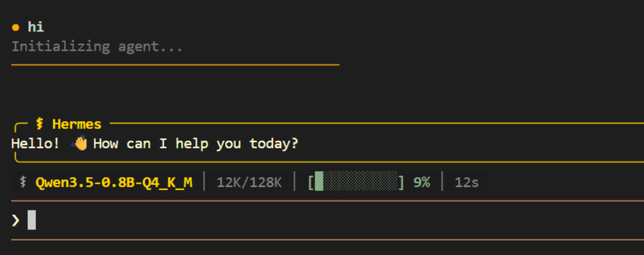Click the prompt chevron symbol
Image resolution: width=644 pixels, height=255 pixels.
(16, 220)
